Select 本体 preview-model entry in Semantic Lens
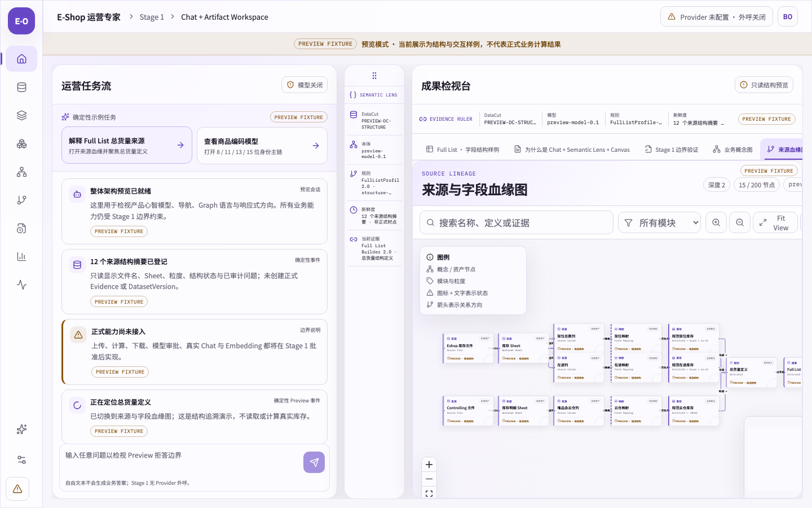The image size is (812, 508). (374, 150)
